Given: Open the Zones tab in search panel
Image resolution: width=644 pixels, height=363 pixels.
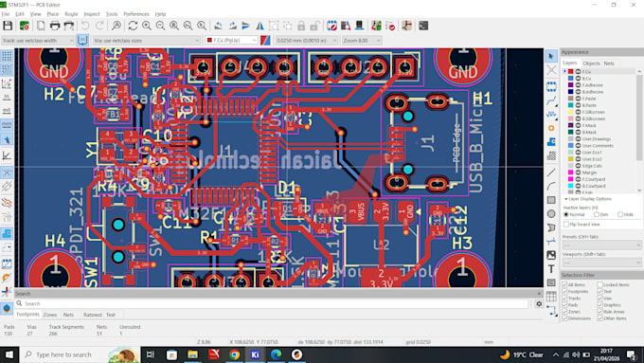Looking at the screenshot, I should coord(50,315).
